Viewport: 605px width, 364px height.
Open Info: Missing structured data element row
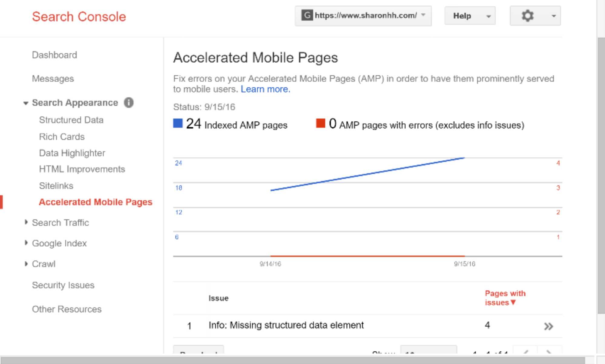(286, 325)
